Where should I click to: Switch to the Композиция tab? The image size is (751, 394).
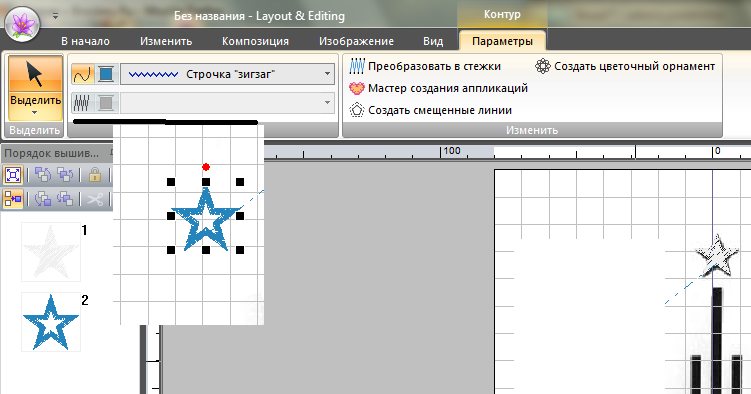click(x=255, y=41)
